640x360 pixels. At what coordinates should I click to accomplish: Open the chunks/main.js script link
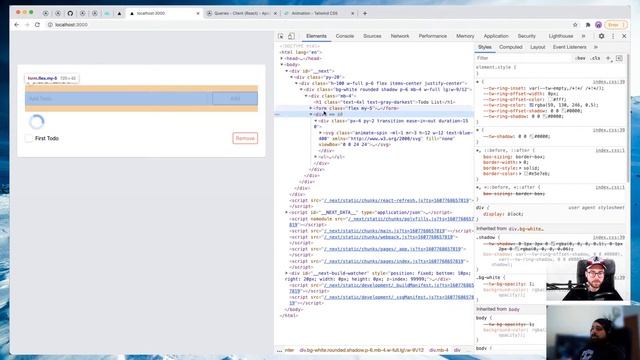pyautogui.click(x=384, y=231)
